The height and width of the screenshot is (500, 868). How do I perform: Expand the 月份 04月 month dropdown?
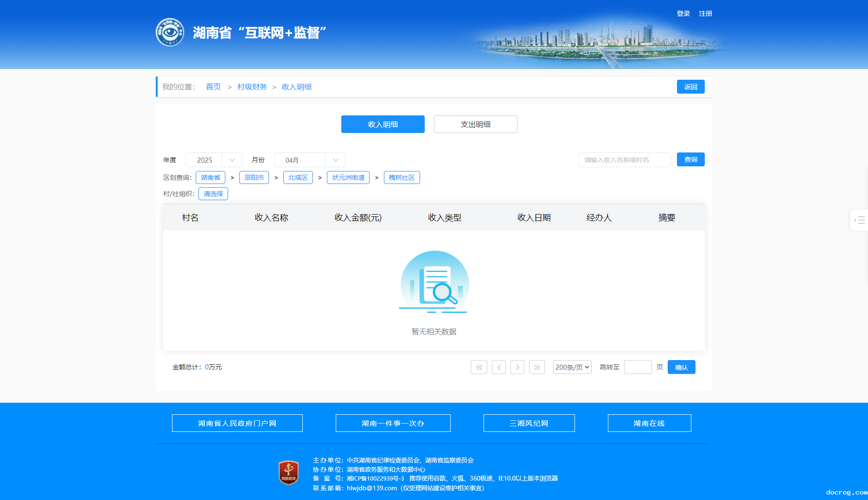point(309,160)
